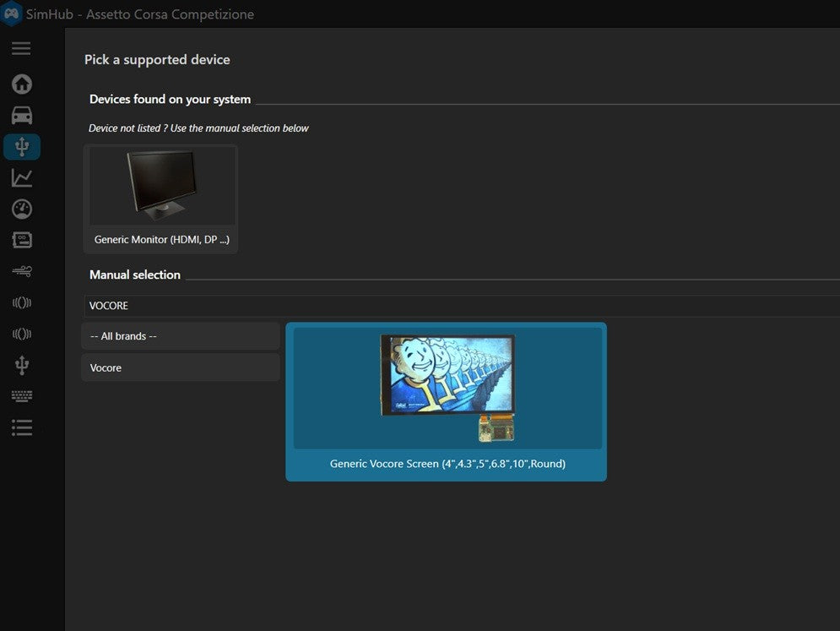The image size is (840, 631).
Task: Open the gauge Dash Studio icon
Action: (x=22, y=209)
